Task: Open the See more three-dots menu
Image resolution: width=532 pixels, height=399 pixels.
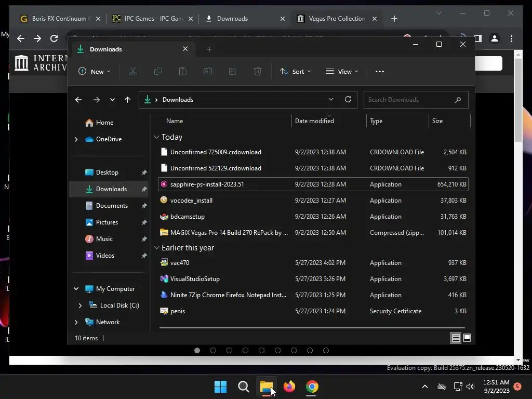Action: point(380,71)
